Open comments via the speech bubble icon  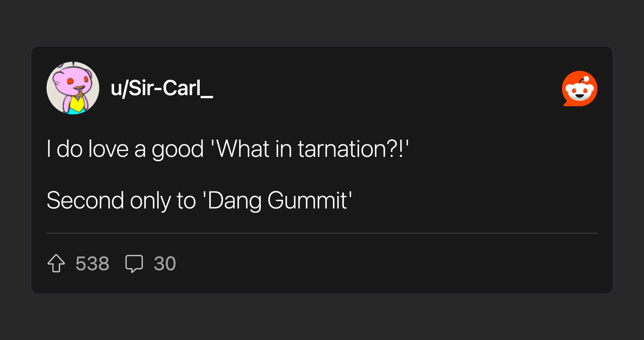tap(134, 263)
